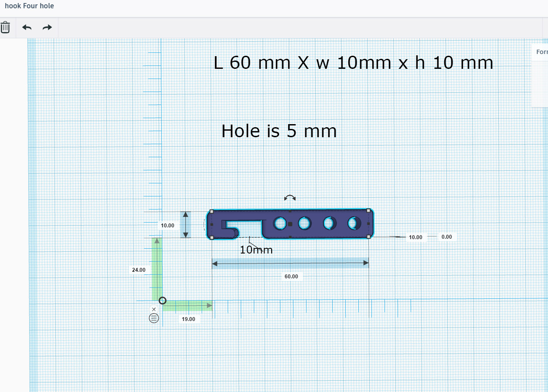Click the rotation handle above the hook
Viewport: 548px width, 392px height.
tap(289, 198)
